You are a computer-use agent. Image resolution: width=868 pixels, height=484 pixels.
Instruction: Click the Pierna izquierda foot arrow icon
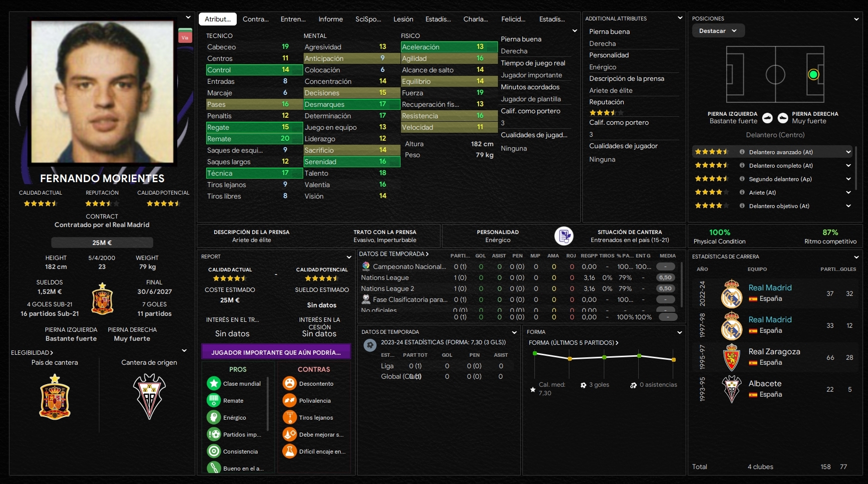pos(768,118)
